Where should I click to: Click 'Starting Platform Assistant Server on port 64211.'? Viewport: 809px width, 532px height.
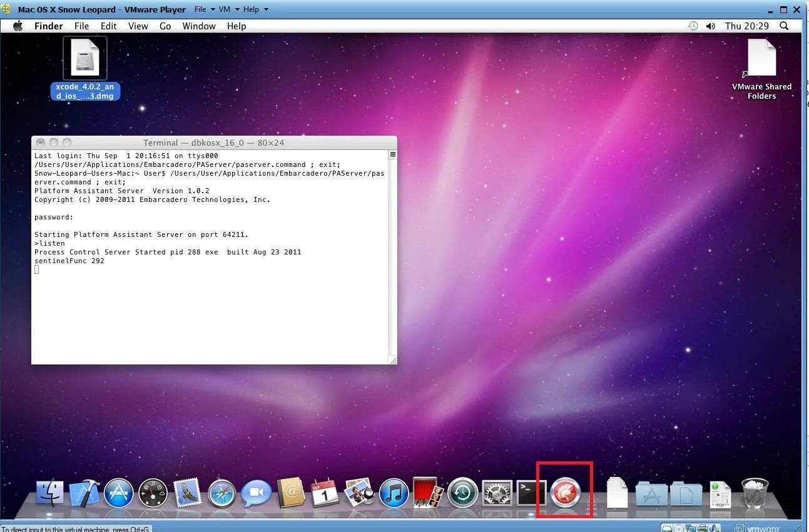pyautogui.click(x=141, y=234)
